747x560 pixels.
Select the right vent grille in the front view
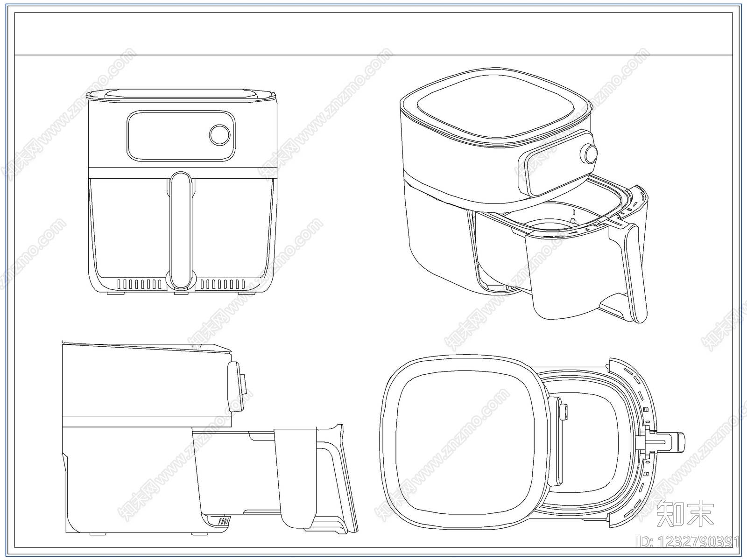coord(222,284)
